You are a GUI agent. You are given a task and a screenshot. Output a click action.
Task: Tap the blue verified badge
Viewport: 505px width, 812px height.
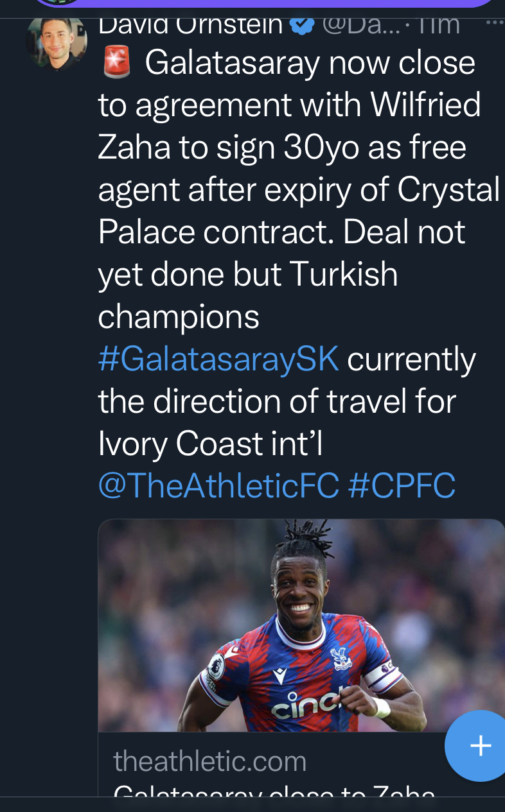tap(302, 26)
